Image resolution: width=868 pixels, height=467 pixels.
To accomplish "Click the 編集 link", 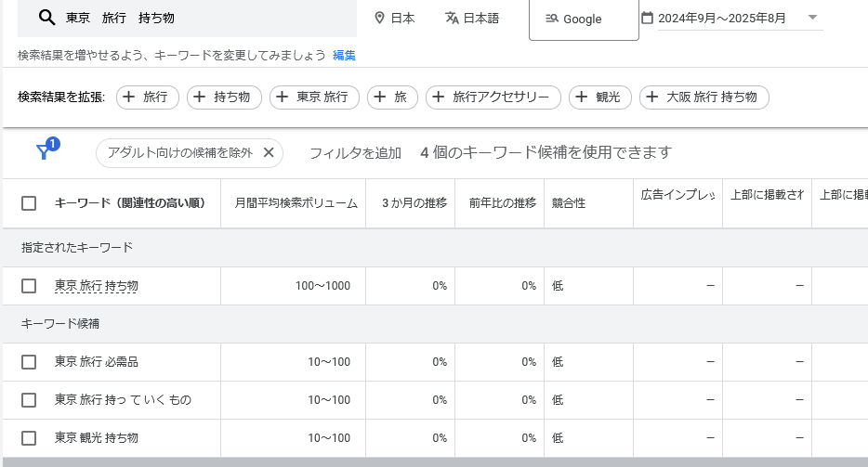I will [344, 55].
